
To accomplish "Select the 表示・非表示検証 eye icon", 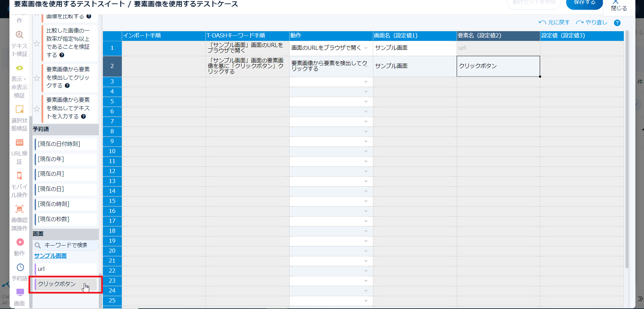I will pyautogui.click(x=20, y=68).
